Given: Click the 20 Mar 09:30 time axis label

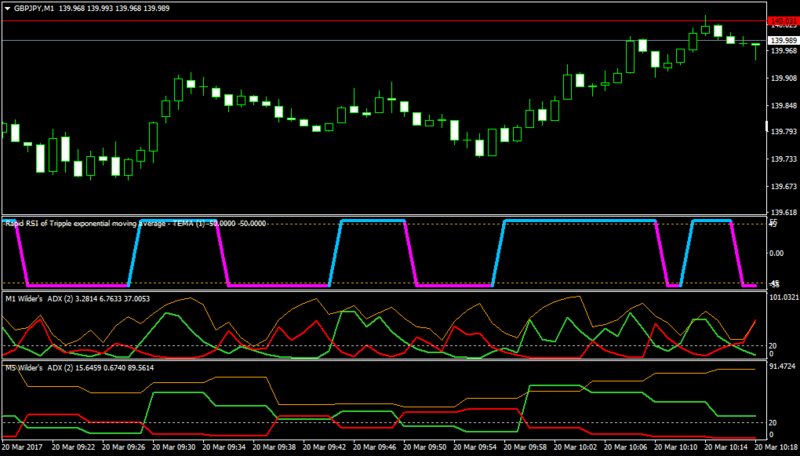Looking at the screenshot, I should [x=173, y=447].
